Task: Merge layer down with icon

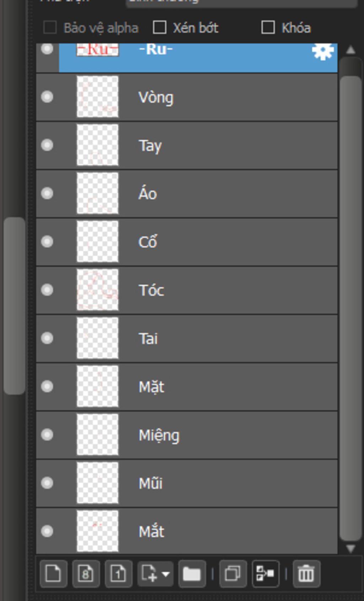Action: tap(266, 574)
